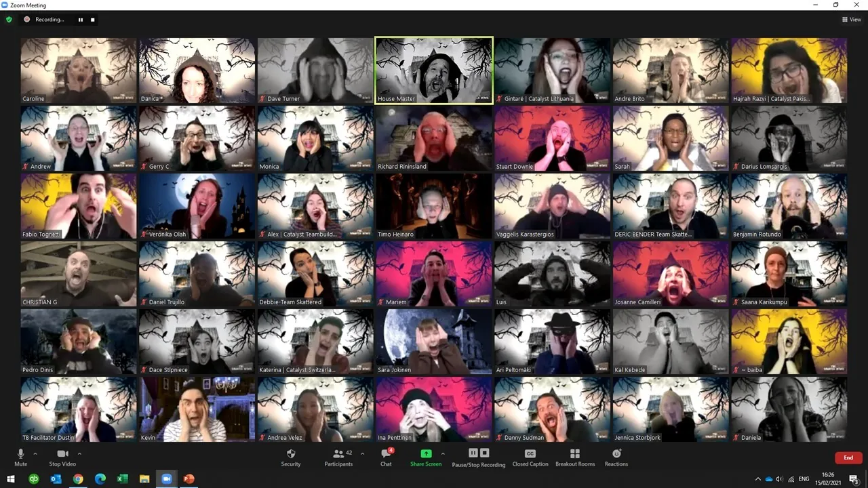End the meeting

[x=848, y=457]
